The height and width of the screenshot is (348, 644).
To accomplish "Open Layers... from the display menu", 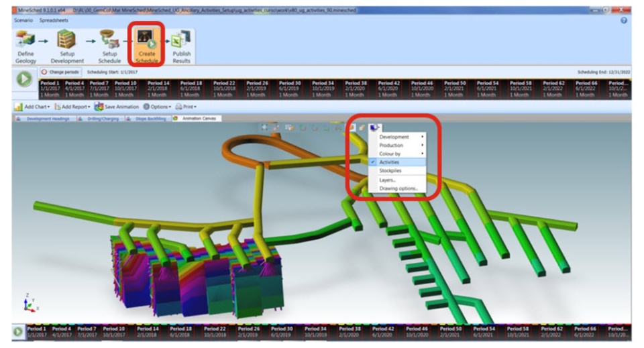I will coord(397,180).
